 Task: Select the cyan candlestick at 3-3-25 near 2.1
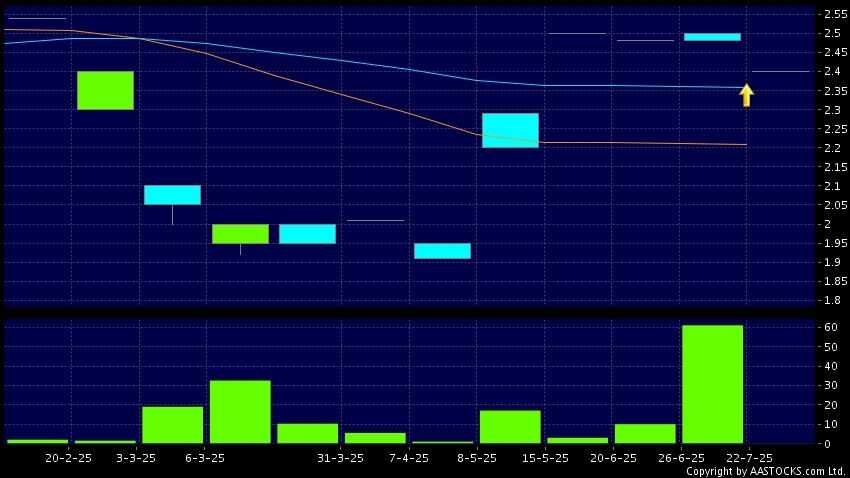click(x=172, y=195)
